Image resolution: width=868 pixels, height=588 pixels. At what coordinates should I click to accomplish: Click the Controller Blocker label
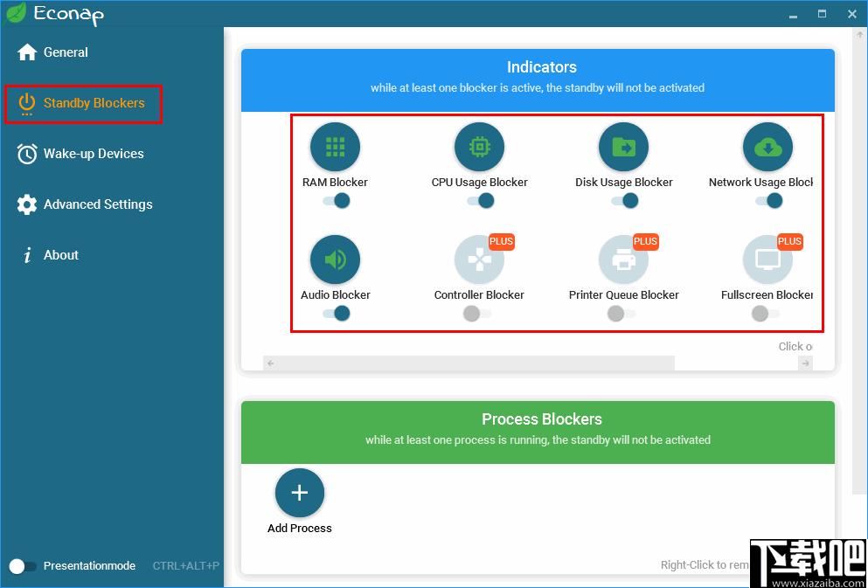point(479,295)
